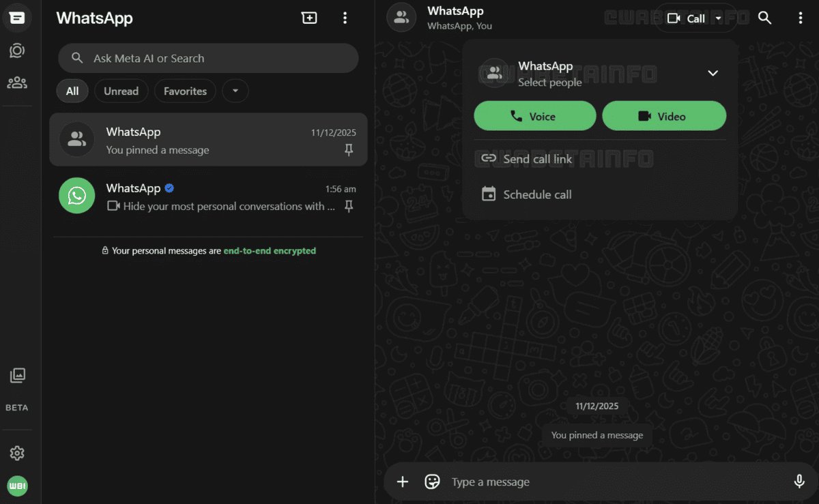Image resolution: width=819 pixels, height=504 pixels.
Task: Record a voice message with microphone icon
Action: [799, 481]
